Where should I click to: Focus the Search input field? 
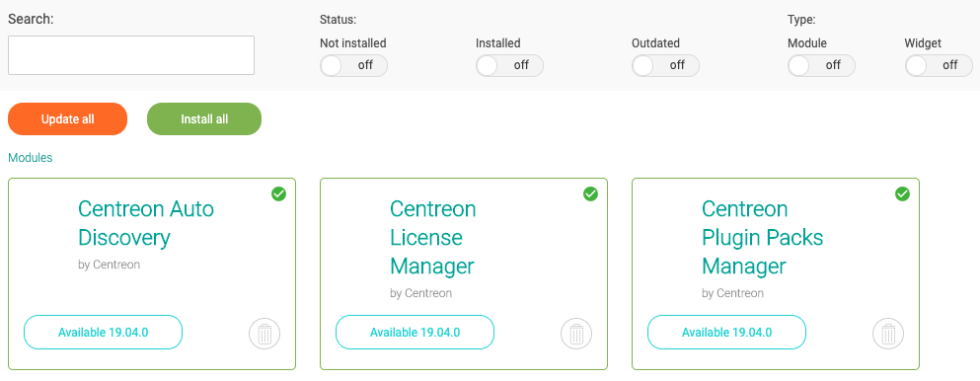(x=131, y=55)
